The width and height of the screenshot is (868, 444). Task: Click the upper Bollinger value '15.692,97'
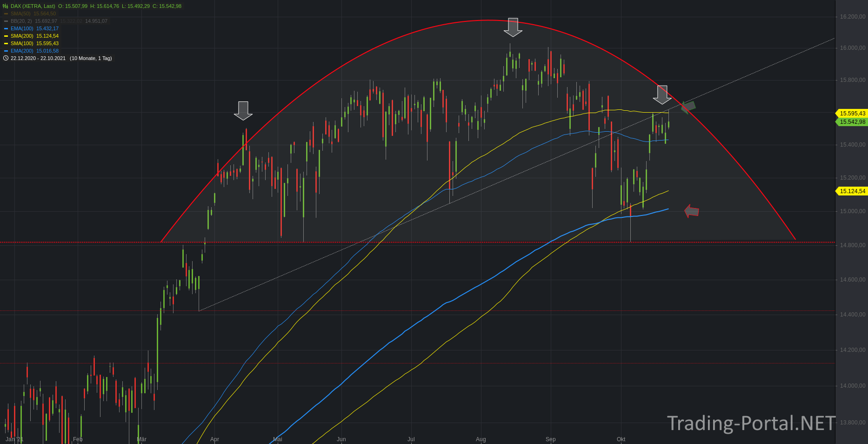(x=46, y=21)
